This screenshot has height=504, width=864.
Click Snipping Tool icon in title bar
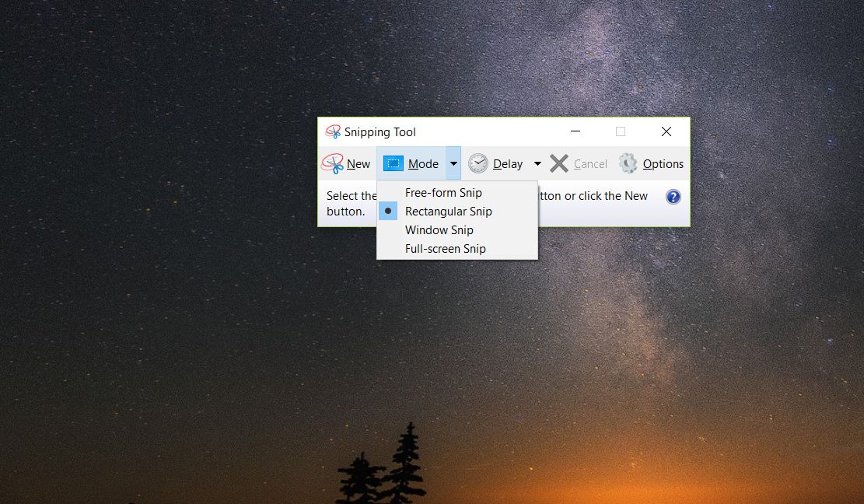[333, 132]
